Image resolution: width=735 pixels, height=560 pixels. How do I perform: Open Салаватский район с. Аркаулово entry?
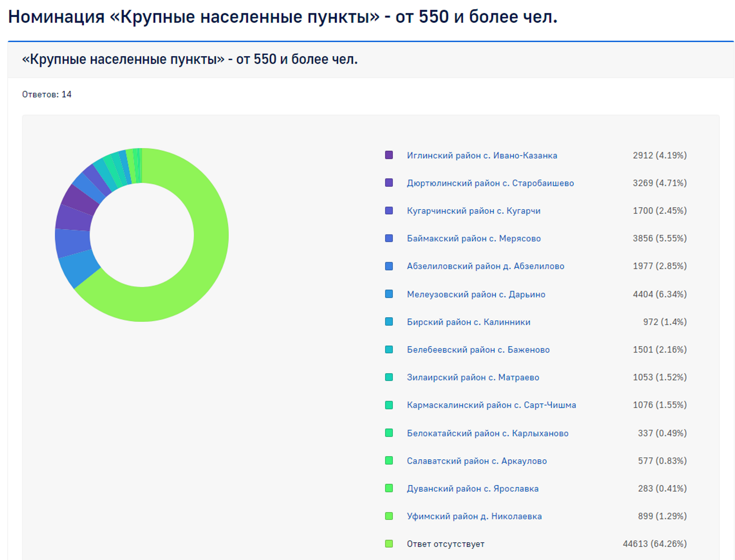(477, 461)
